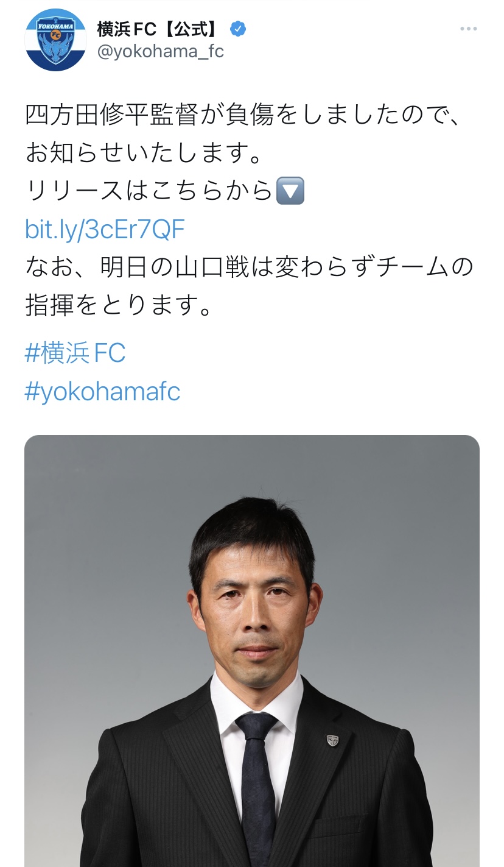Viewport: 504px width, 867px height.
Task: Open the attached manager photo
Action: click(252, 651)
